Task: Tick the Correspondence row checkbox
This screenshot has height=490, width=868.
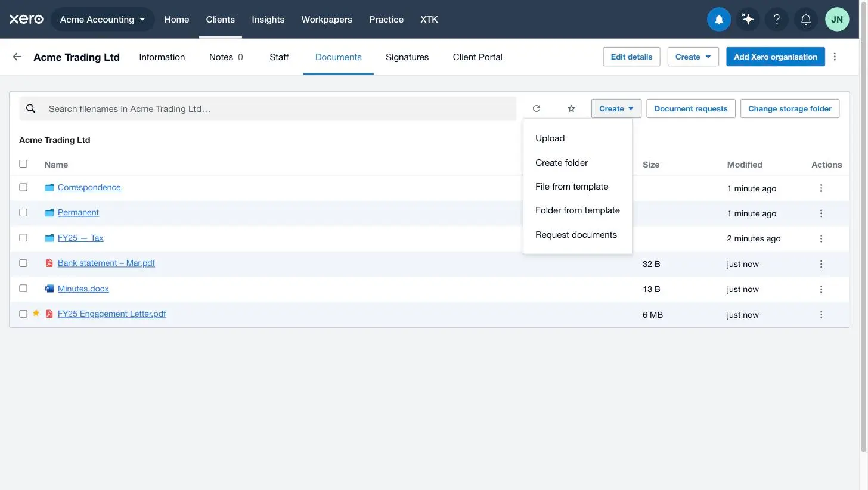Action: [23, 187]
